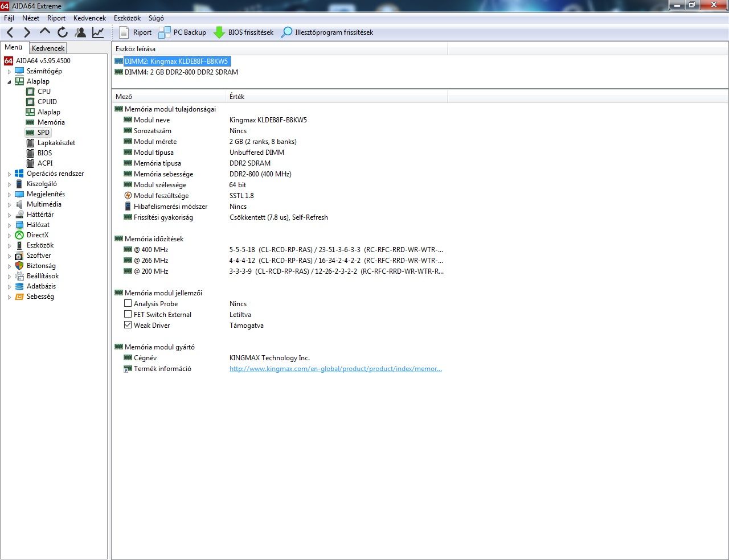Click the BIOS frissítések toolbar label
729x560 pixels.
click(251, 32)
